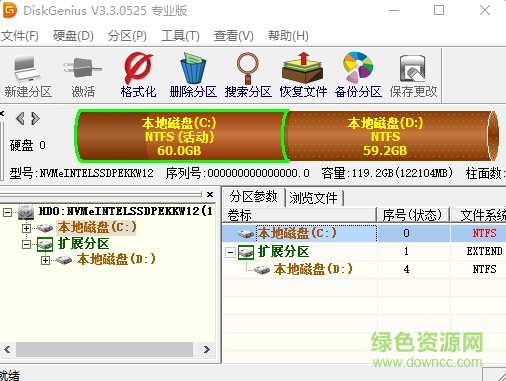
Task: Collapse the 扩展分区 node in tree
Action: (26, 244)
